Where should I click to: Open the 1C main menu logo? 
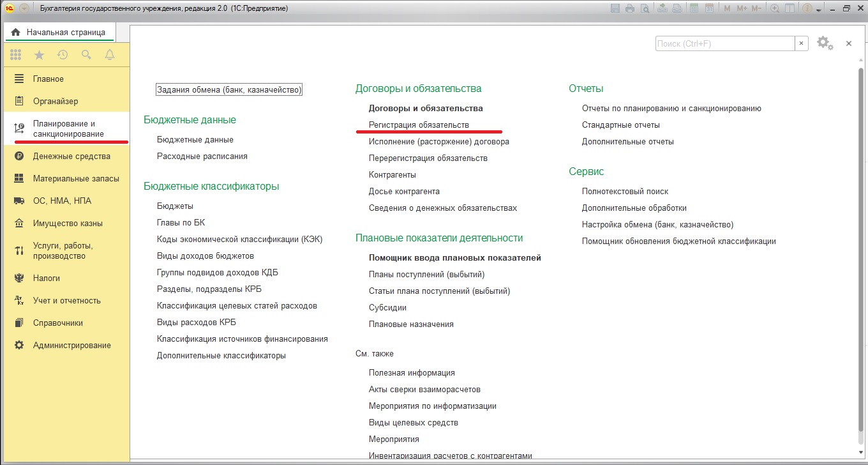[10, 8]
